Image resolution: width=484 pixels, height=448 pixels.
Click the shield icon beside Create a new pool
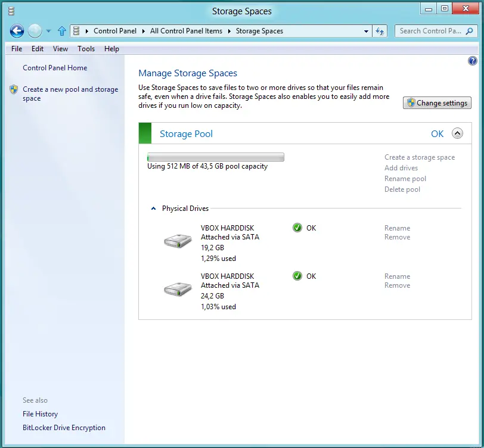pos(14,89)
